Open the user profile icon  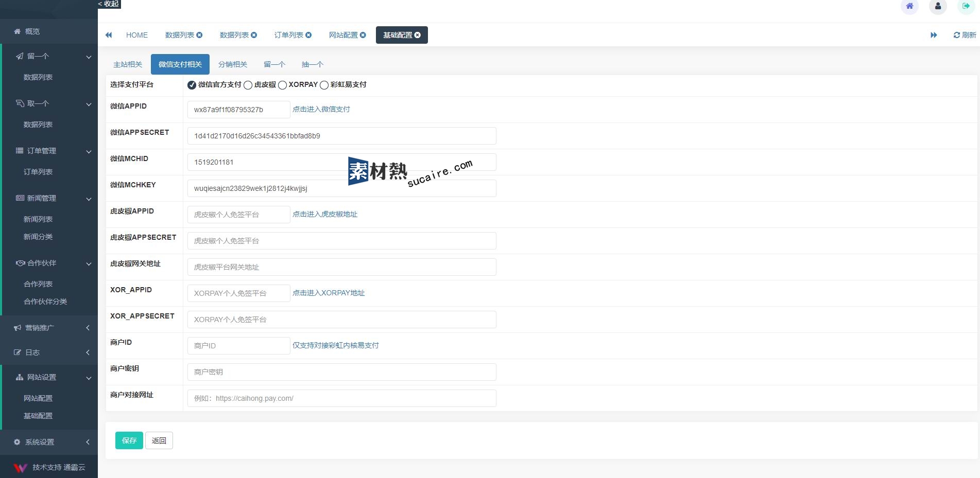pyautogui.click(x=938, y=6)
